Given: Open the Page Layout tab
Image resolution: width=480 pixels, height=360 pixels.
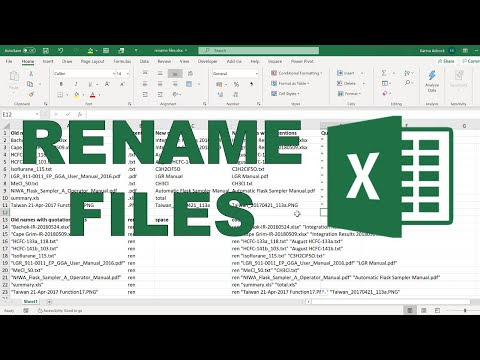Looking at the screenshot, I should coord(92,61).
